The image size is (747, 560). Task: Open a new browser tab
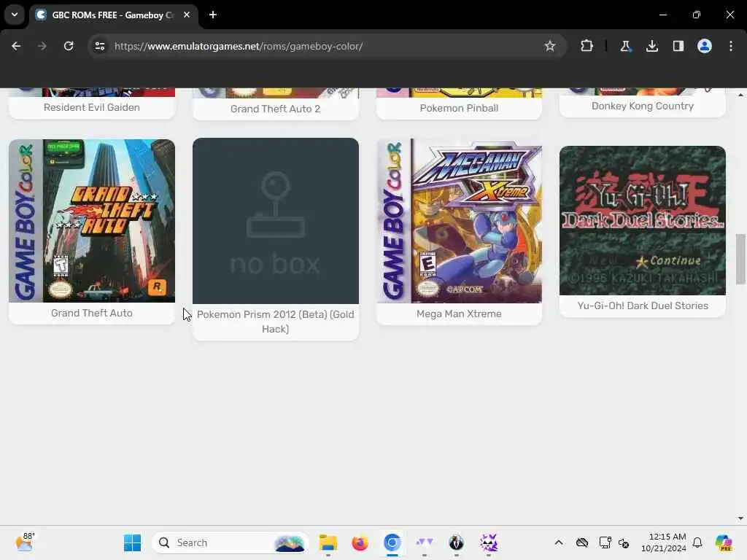coord(213,15)
